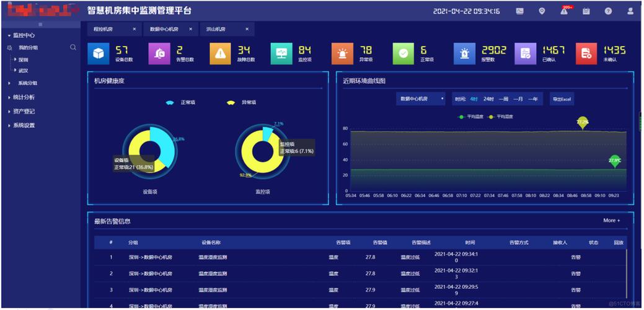This screenshot has height=310, width=644.
Task: Click row 3 group 深圳->数据中心机房
Action: pyautogui.click(x=151, y=290)
